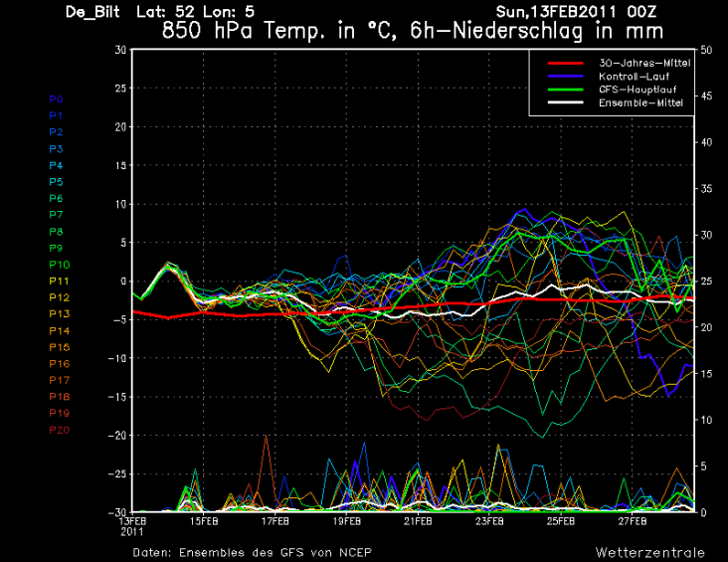
Task: Click the -15 temperature axis label
Action: point(117,397)
